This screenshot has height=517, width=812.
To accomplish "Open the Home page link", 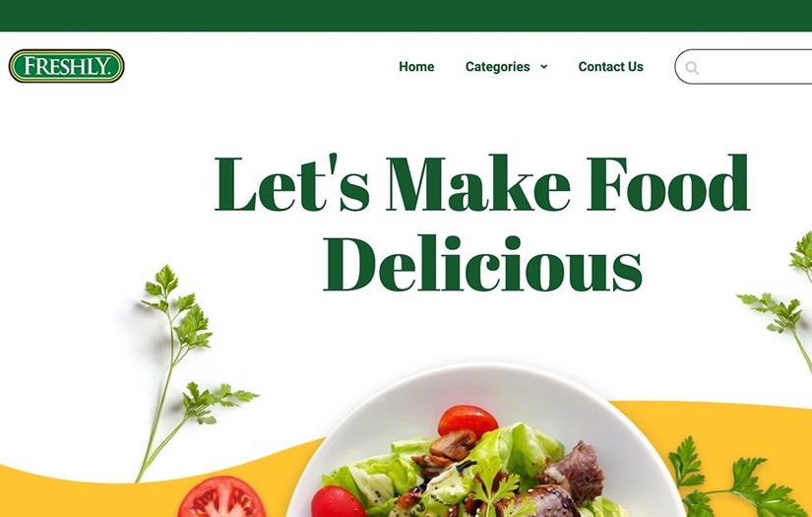I will 416,66.
